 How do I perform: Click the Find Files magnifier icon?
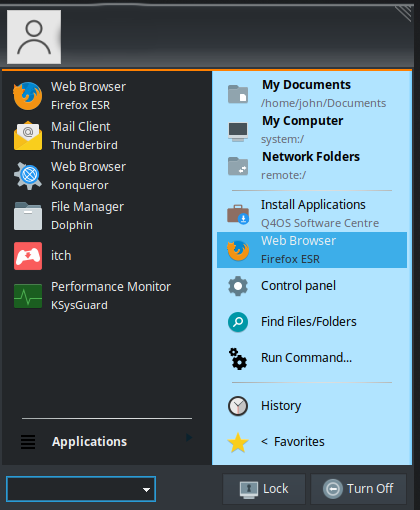[x=238, y=322]
